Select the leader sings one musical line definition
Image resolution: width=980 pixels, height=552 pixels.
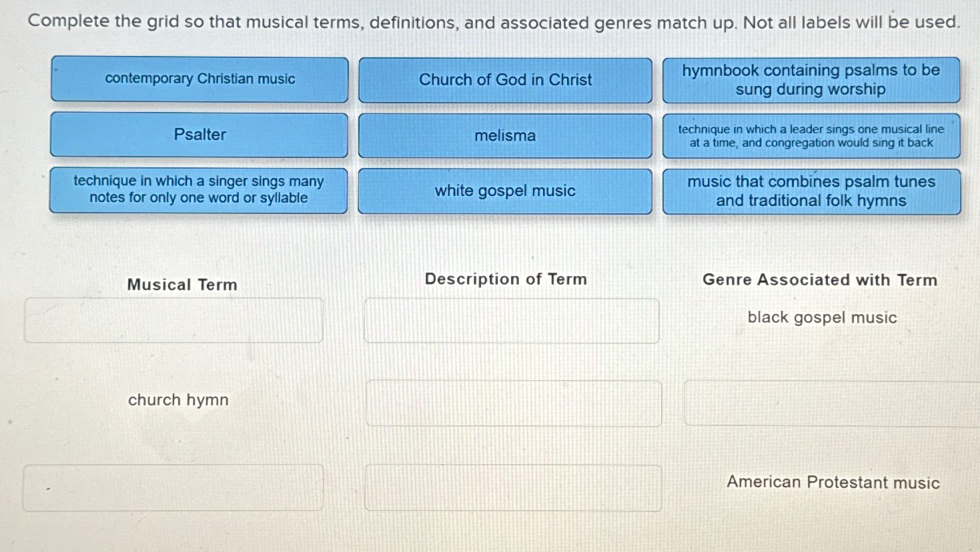tap(811, 135)
